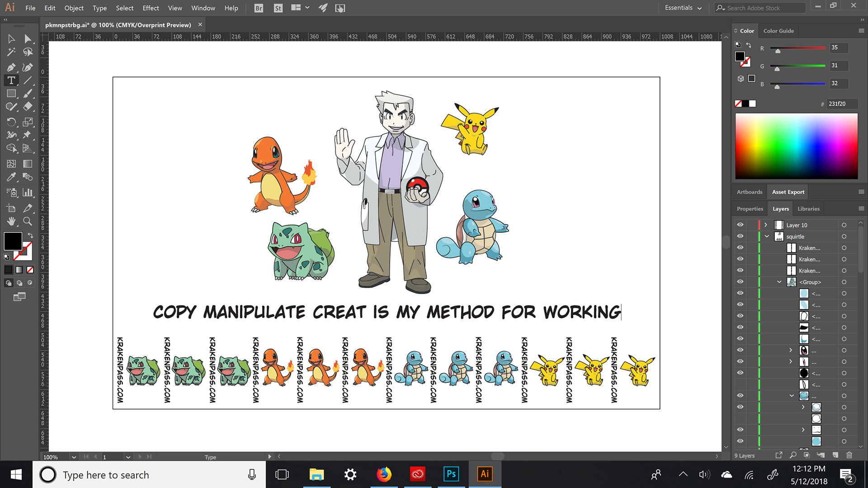Click the delete selection trash icon

point(849,455)
